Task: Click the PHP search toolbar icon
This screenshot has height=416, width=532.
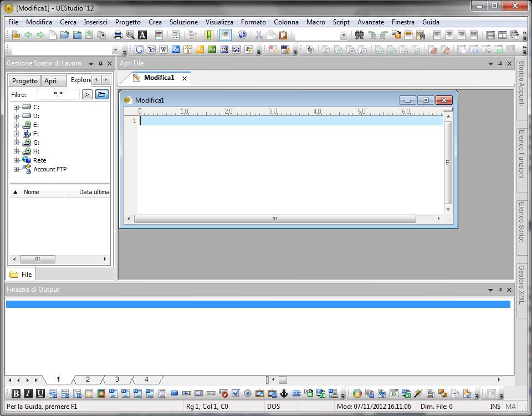Action: click(x=224, y=49)
